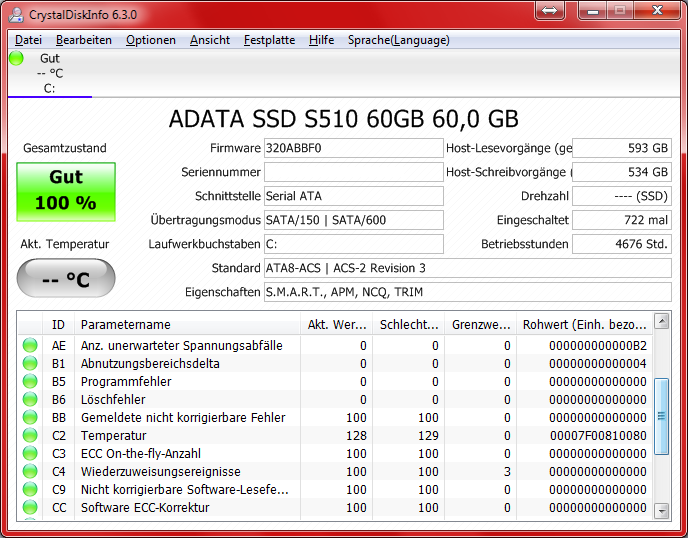Select the Wiederzuweisungsereignisse row
This screenshot has width=692, height=545.
point(335,472)
